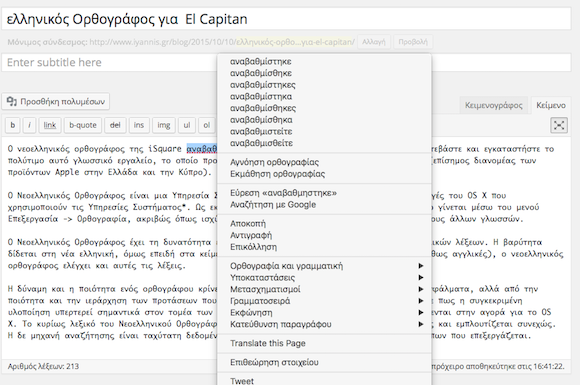Click the Προβολή button next to the permalink
The image size is (580, 385).
[413, 42]
